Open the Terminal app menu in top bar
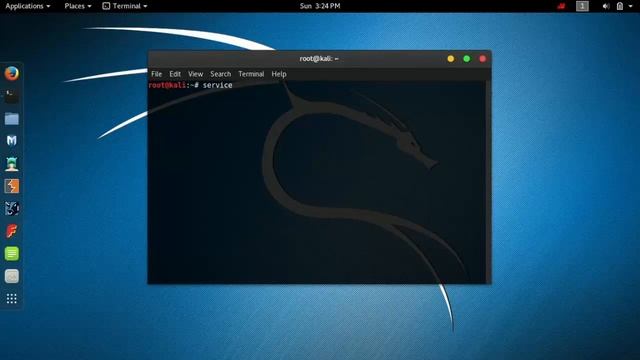 (125, 6)
